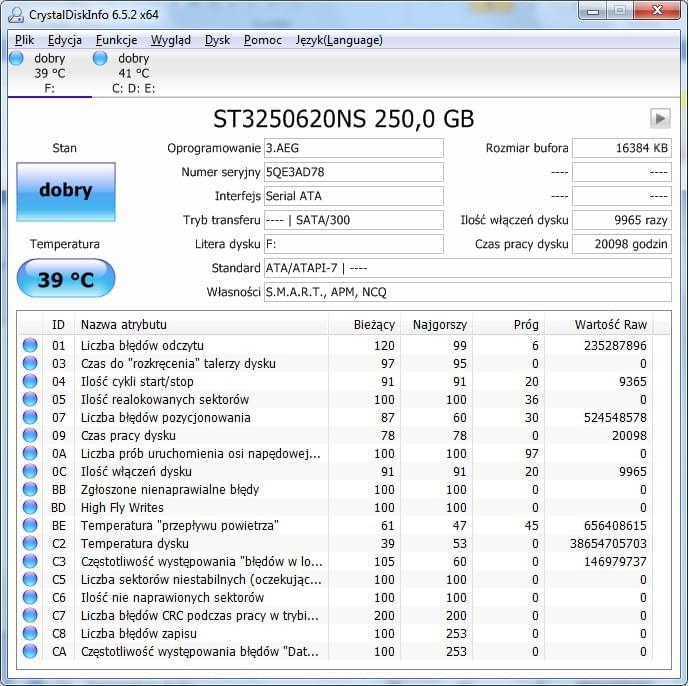Click the 'Wartość Raw' column header
The width and height of the screenshot is (689, 686).
click(x=598, y=325)
